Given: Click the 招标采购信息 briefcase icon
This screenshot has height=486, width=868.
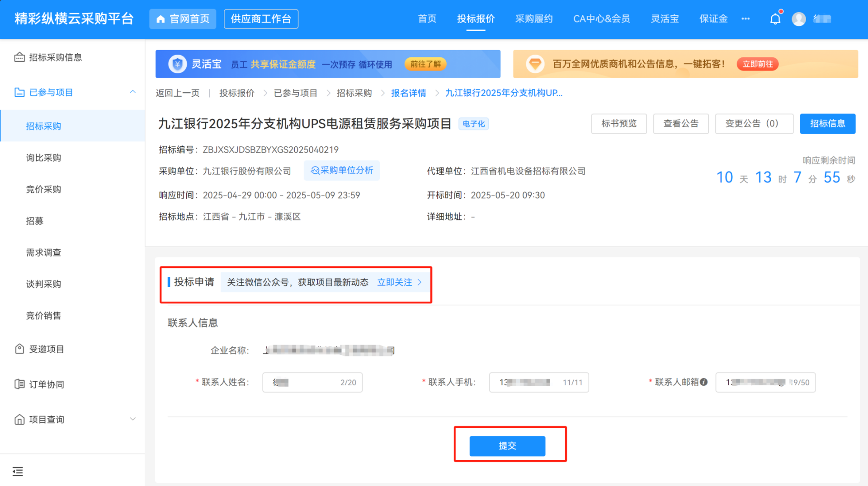Looking at the screenshot, I should (19, 57).
